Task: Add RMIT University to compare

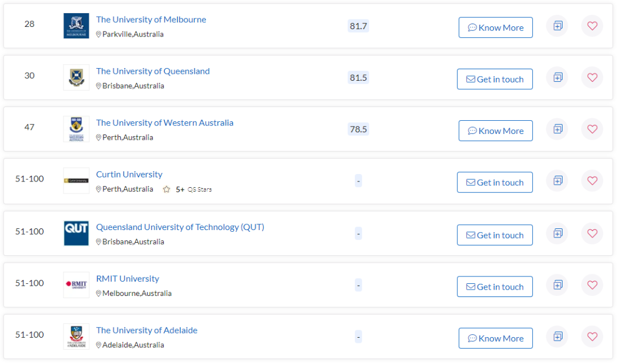Action: pos(557,285)
